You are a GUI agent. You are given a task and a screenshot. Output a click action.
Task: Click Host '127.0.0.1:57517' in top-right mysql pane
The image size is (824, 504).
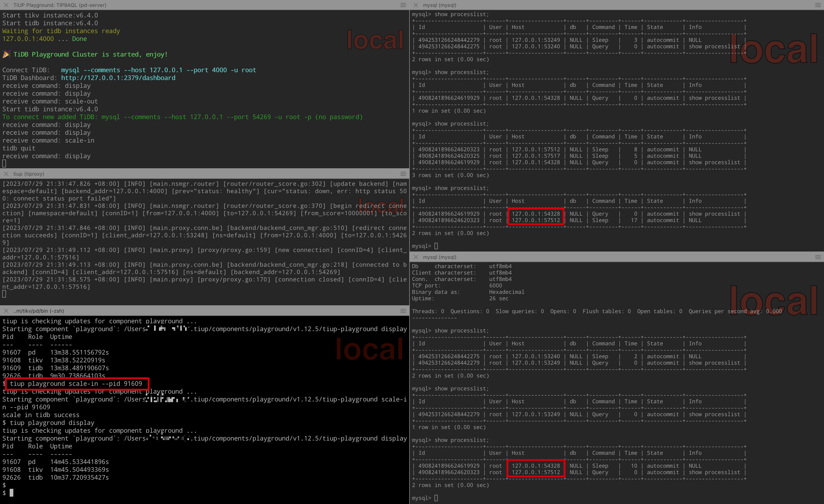536,156
